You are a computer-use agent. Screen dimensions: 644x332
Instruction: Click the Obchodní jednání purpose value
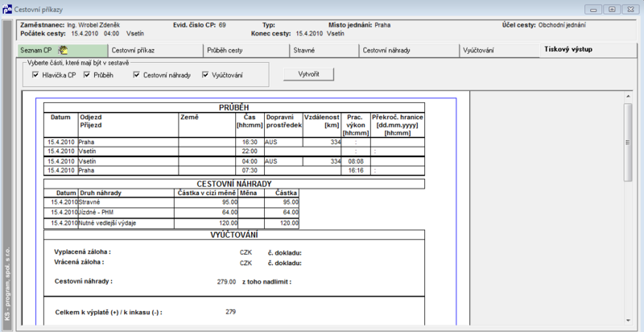coord(562,25)
